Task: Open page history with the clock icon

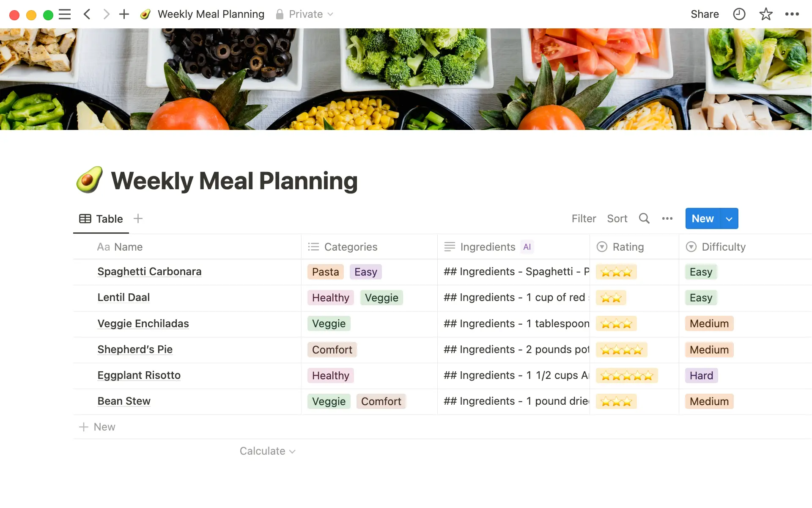Action: (739, 14)
